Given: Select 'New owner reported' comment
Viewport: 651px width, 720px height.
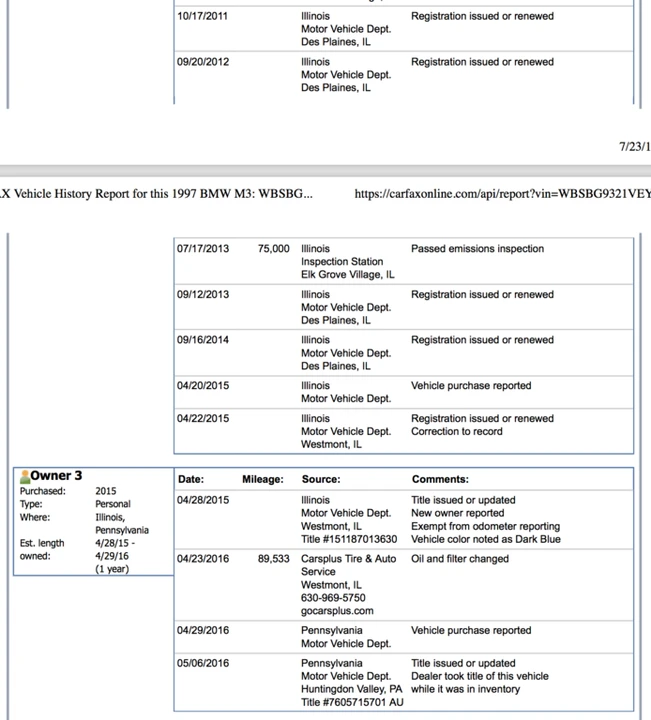Looking at the screenshot, I should pos(458,513).
